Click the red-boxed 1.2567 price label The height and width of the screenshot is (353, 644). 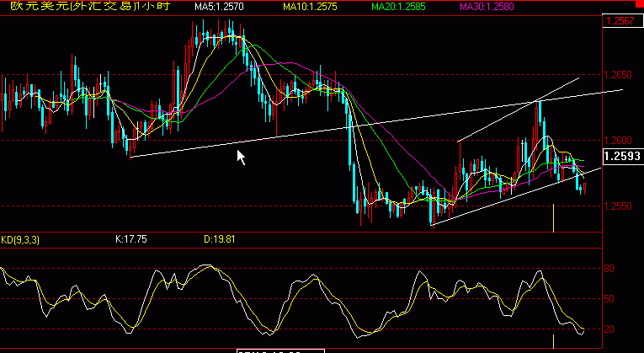[622, 21]
